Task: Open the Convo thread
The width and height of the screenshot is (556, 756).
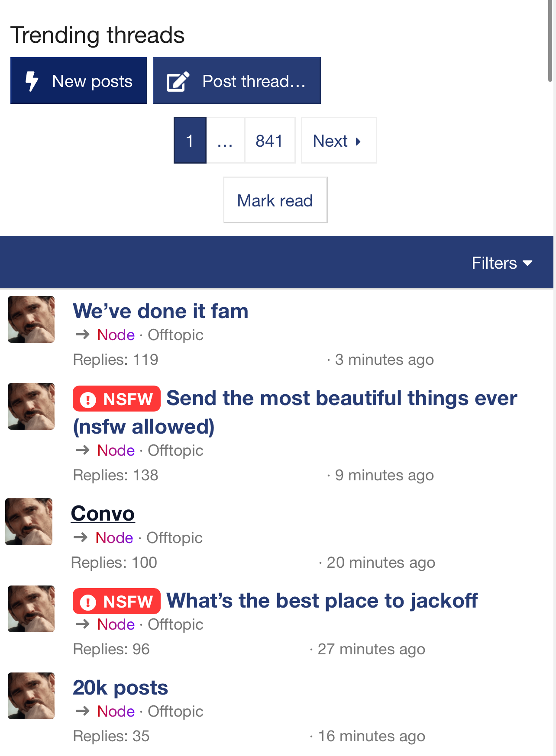Action: [103, 514]
